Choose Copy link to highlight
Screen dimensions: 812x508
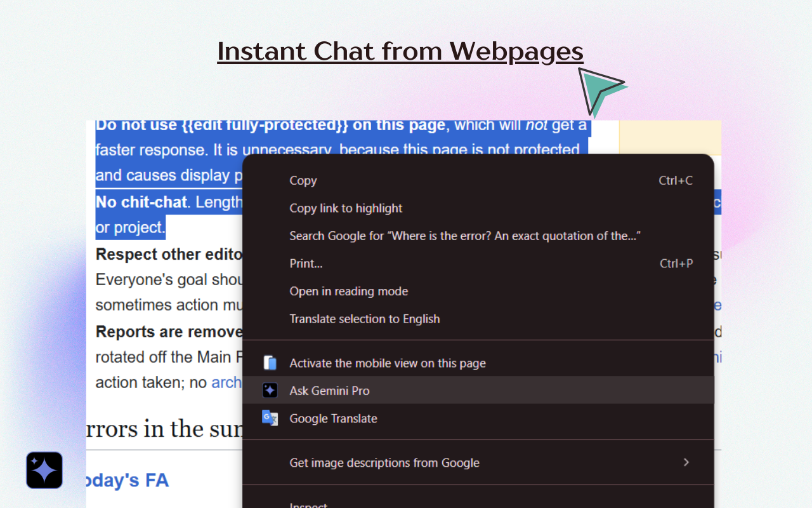click(346, 208)
